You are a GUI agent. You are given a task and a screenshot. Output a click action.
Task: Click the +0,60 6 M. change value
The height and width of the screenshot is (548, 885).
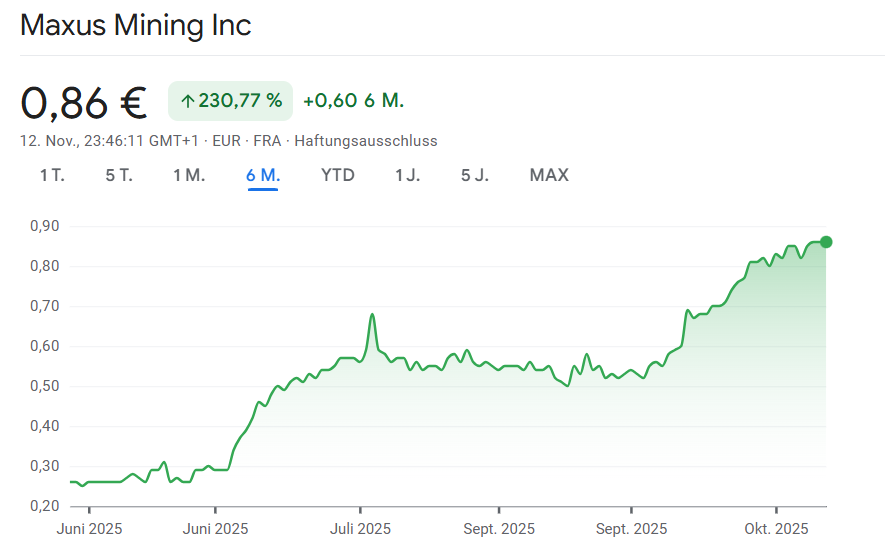tap(353, 101)
